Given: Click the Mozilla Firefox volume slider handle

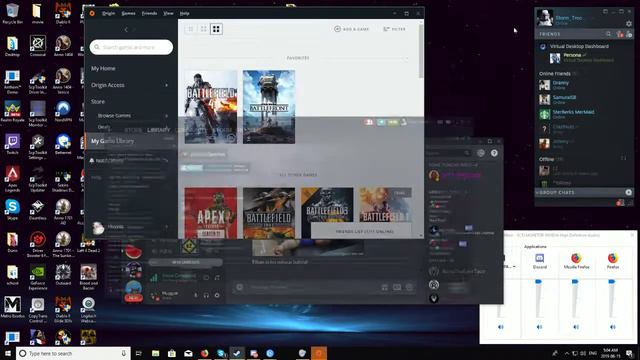Looking at the screenshot, I should coord(575,282).
